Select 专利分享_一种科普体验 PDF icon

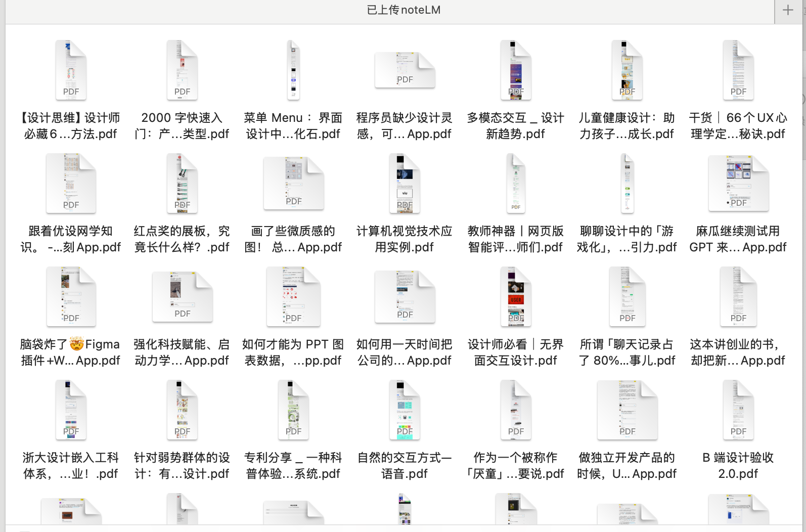(293, 410)
